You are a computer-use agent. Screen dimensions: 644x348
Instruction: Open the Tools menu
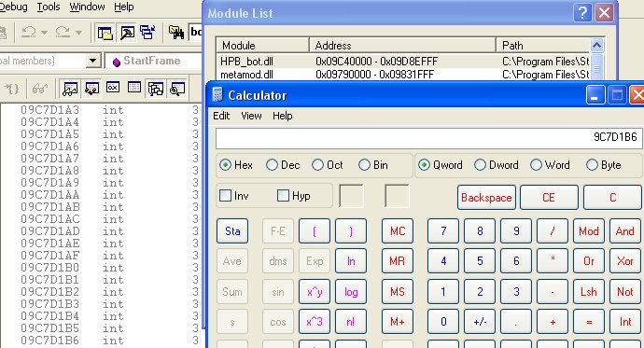click(x=49, y=7)
